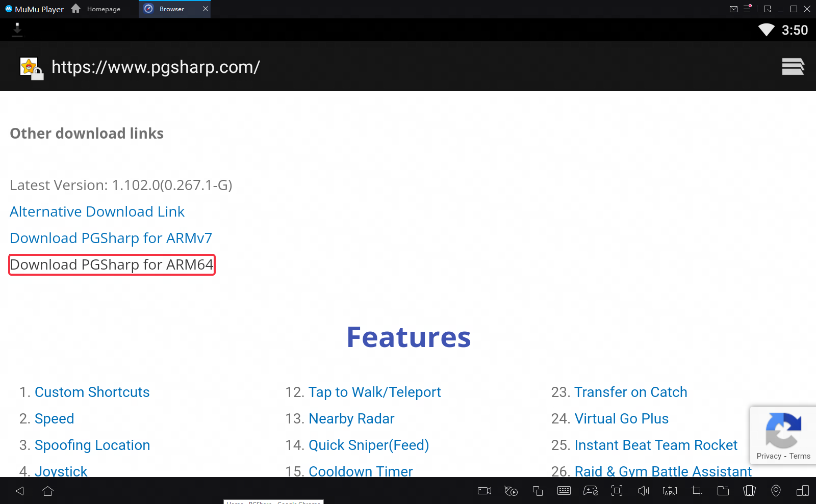Screen dimensions: 816x504
Task: Open Transfer on Catch link
Action: tap(631, 392)
